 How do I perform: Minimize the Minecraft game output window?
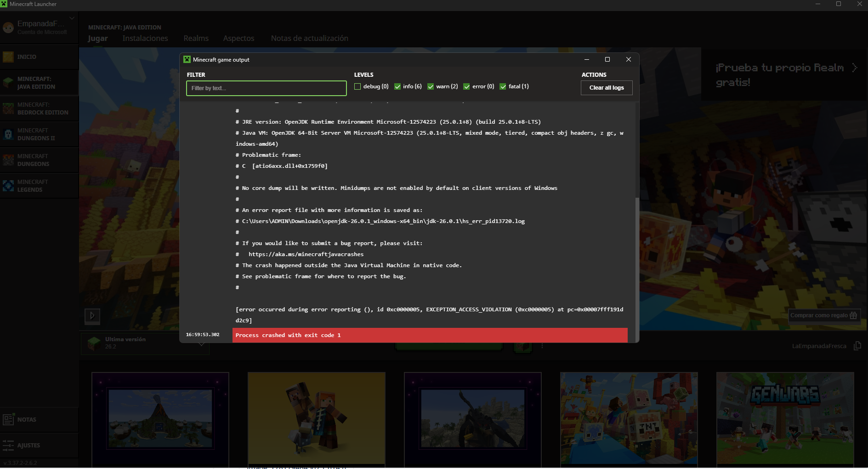click(x=587, y=59)
